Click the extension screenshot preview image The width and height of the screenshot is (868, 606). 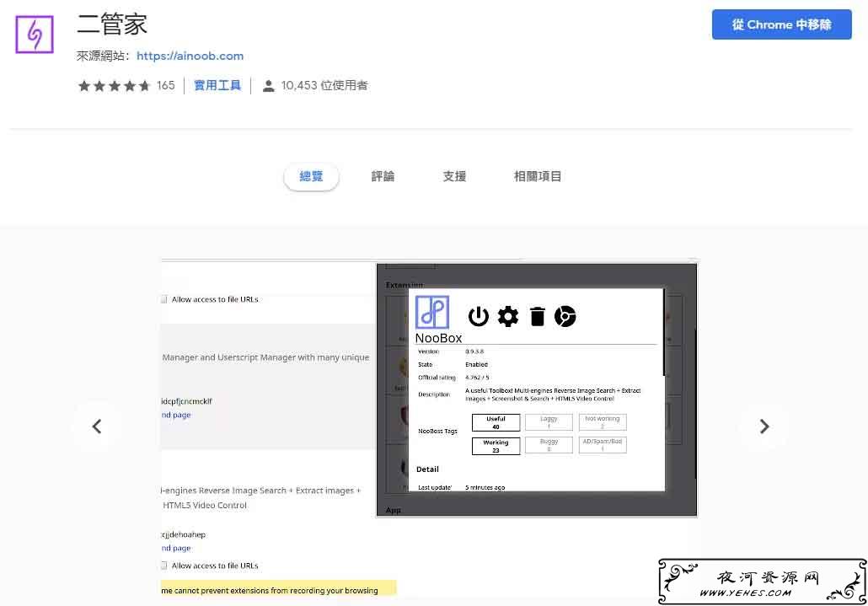point(429,426)
